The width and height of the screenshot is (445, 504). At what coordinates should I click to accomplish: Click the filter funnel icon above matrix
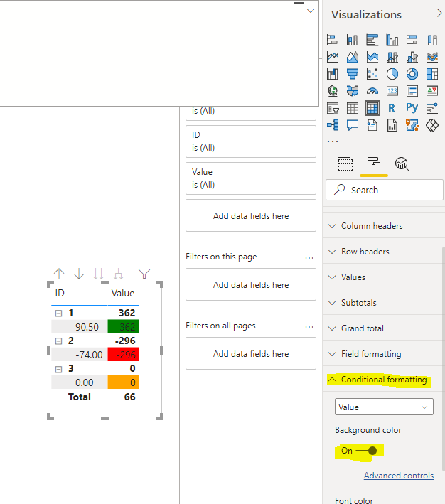point(144,274)
